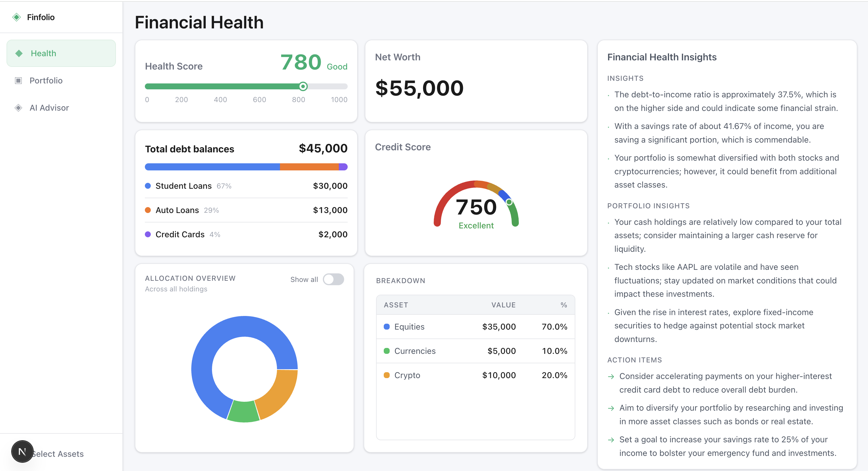Click the Equities blue dot in Breakdown

coord(386,326)
